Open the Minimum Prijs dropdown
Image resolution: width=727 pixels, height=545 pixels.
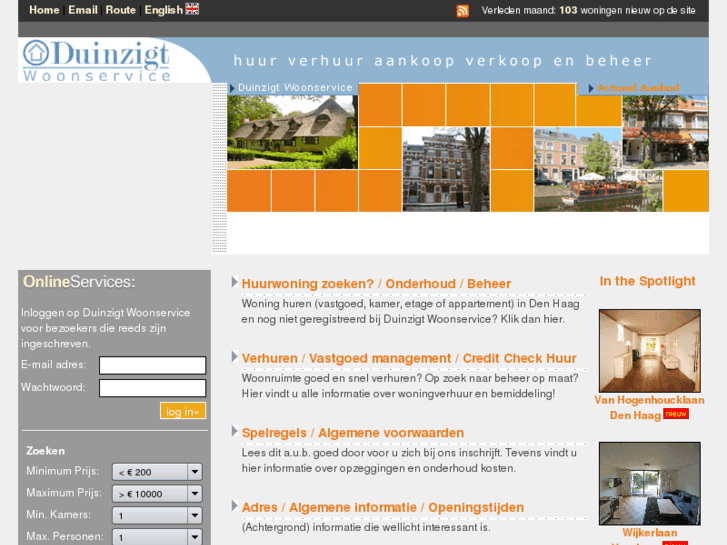pos(157,472)
